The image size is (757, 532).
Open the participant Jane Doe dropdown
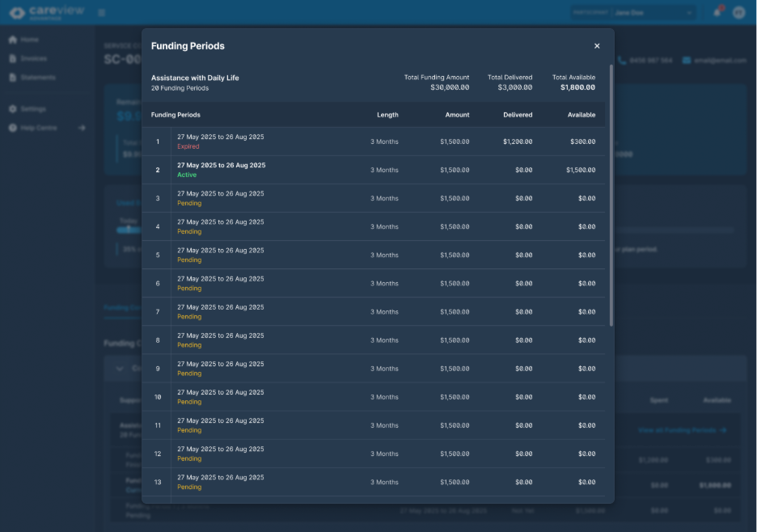[653, 13]
